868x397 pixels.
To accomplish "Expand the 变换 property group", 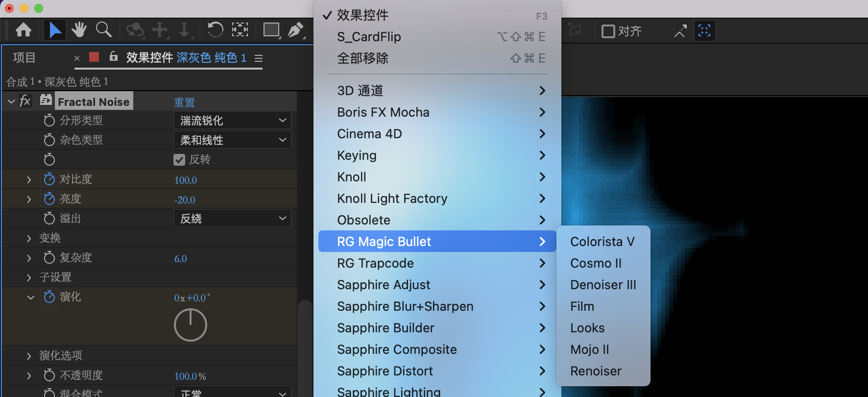I will 29,238.
